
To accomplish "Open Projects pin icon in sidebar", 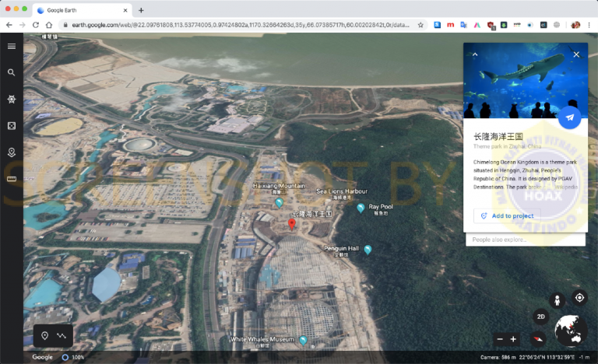I will (12, 152).
